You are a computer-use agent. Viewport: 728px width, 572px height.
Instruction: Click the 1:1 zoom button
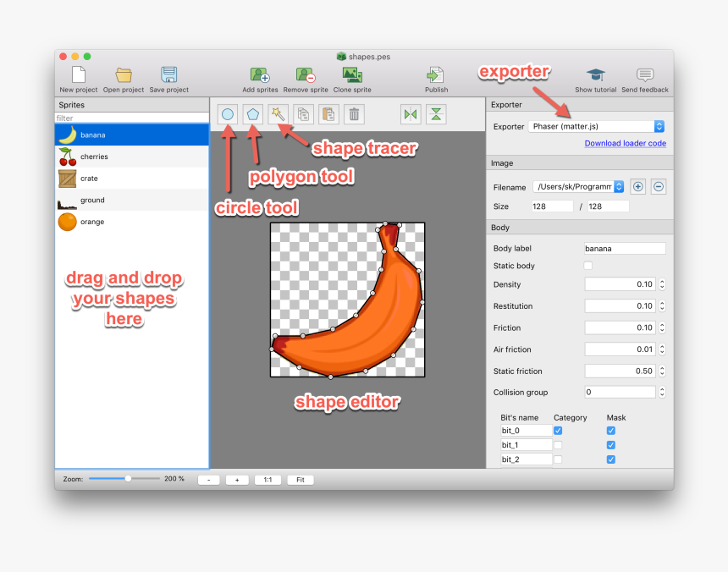[267, 480]
